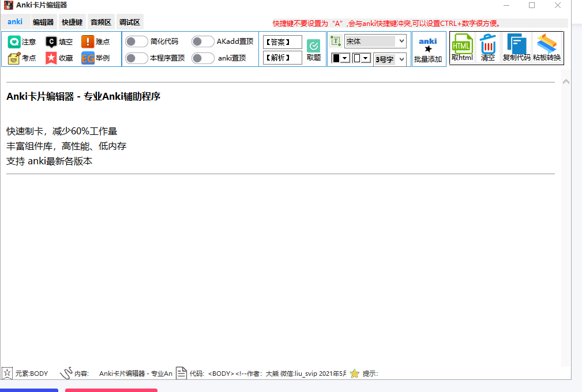Image resolution: width=582 pixels, height=392 pixels.
Task: Turn on the 本程序置顶 switch
Action: [136, 58]
